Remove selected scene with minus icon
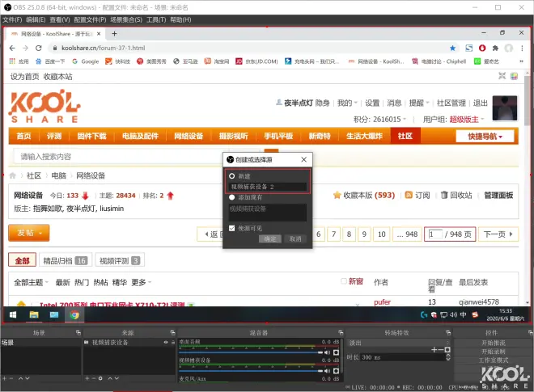 pyautogui.click(x=11, y=378)
